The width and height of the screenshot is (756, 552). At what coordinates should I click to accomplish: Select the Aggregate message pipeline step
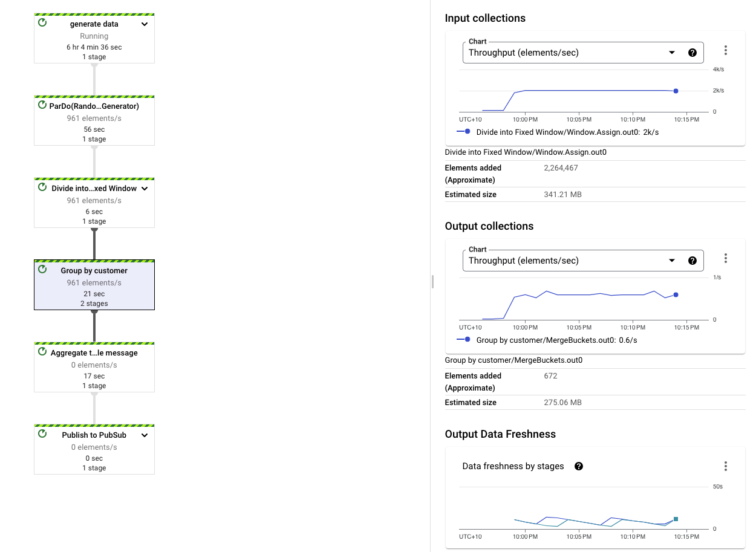pos(94,353)
